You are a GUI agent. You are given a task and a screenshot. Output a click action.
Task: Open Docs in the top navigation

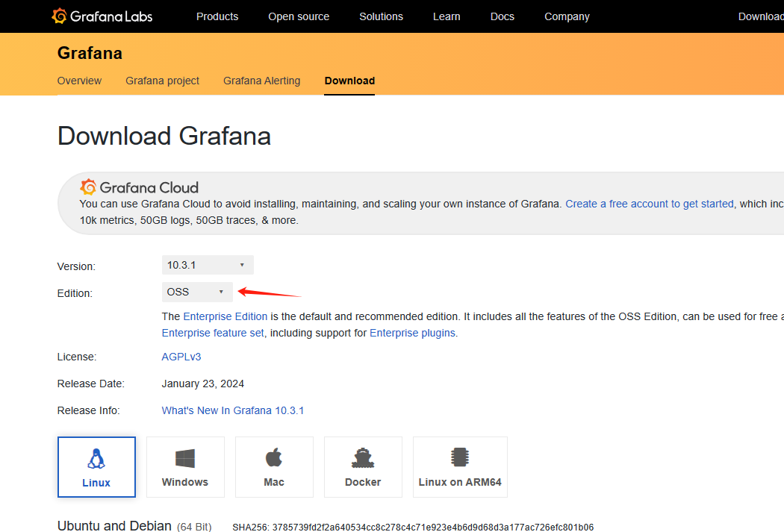(502, 16)
